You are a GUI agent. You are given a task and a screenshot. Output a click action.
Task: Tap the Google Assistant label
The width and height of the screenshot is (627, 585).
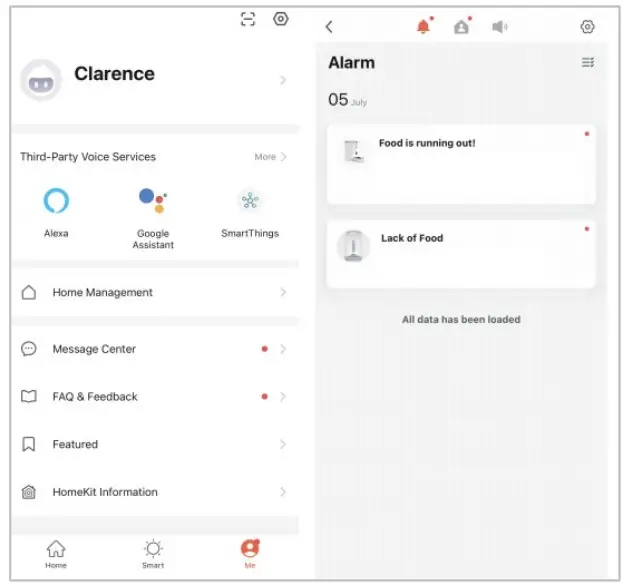[x=153, y=239]
